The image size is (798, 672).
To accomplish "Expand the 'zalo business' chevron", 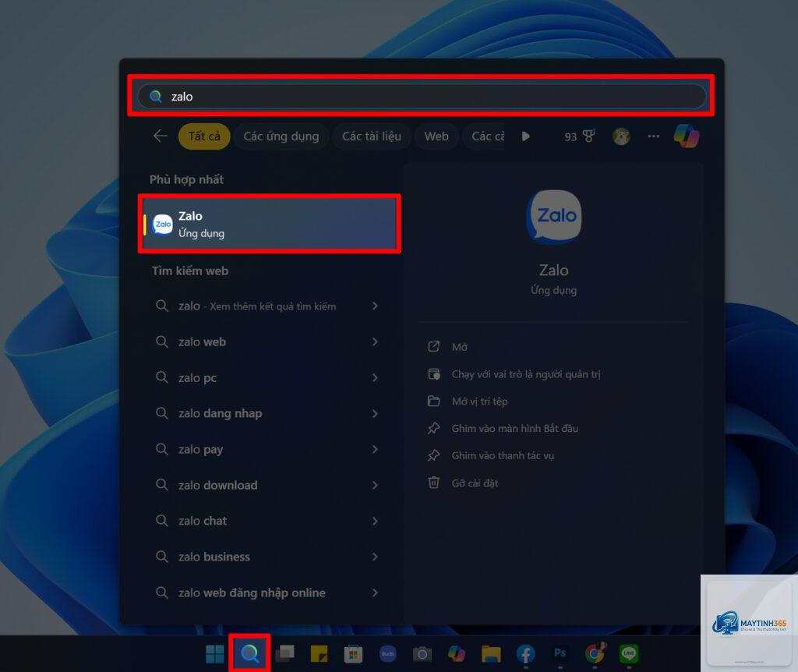I will (375, 557).
